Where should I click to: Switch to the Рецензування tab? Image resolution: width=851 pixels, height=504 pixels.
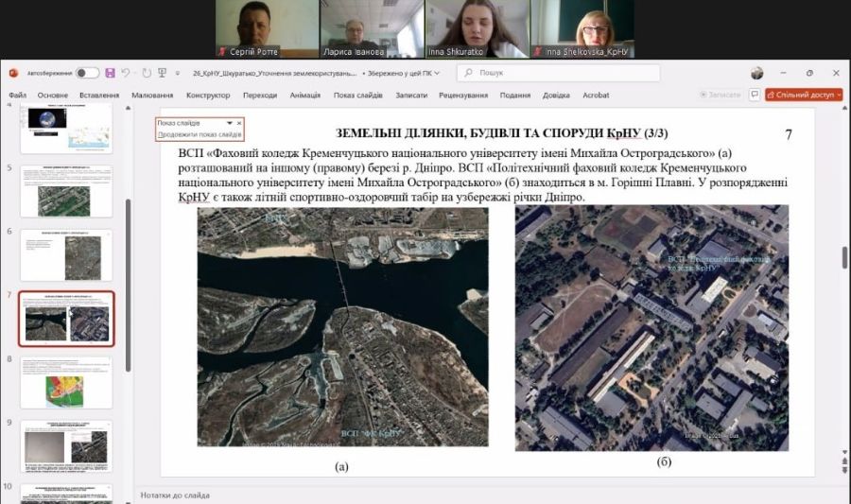(463, 95)
